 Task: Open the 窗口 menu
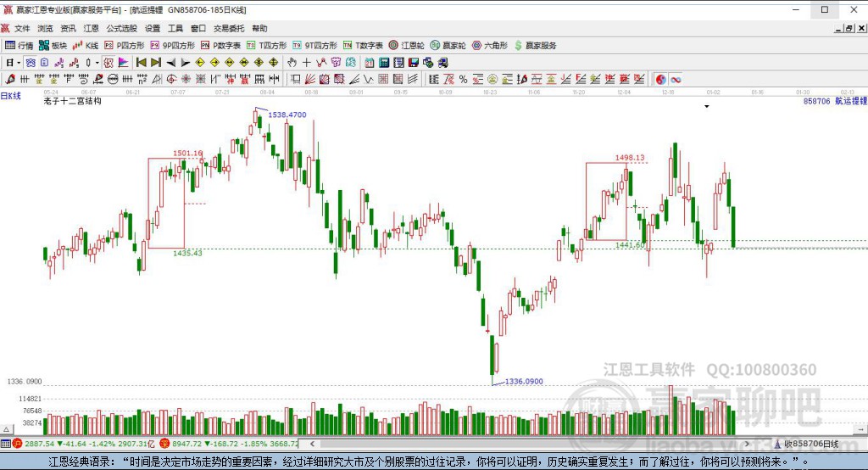[x=198, y=28]
